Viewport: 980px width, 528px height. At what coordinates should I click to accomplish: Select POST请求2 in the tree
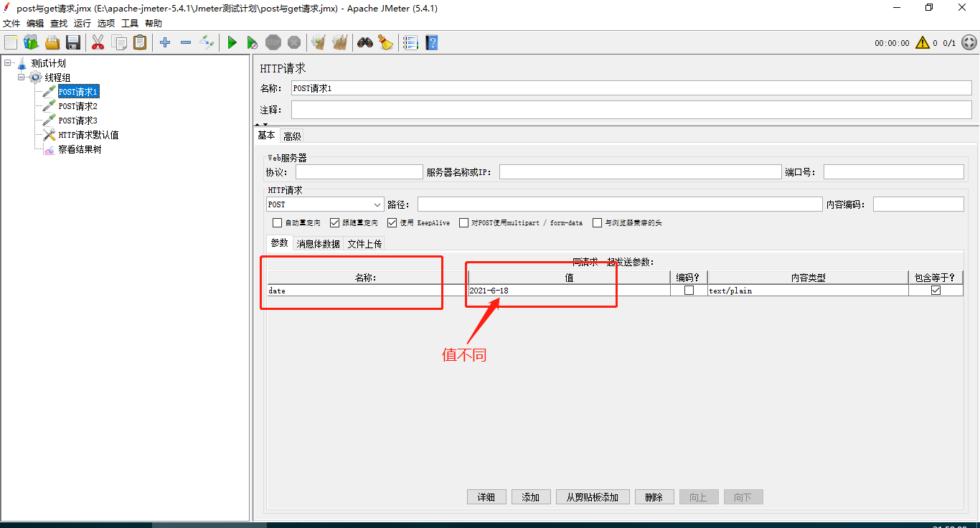point(79,105)
